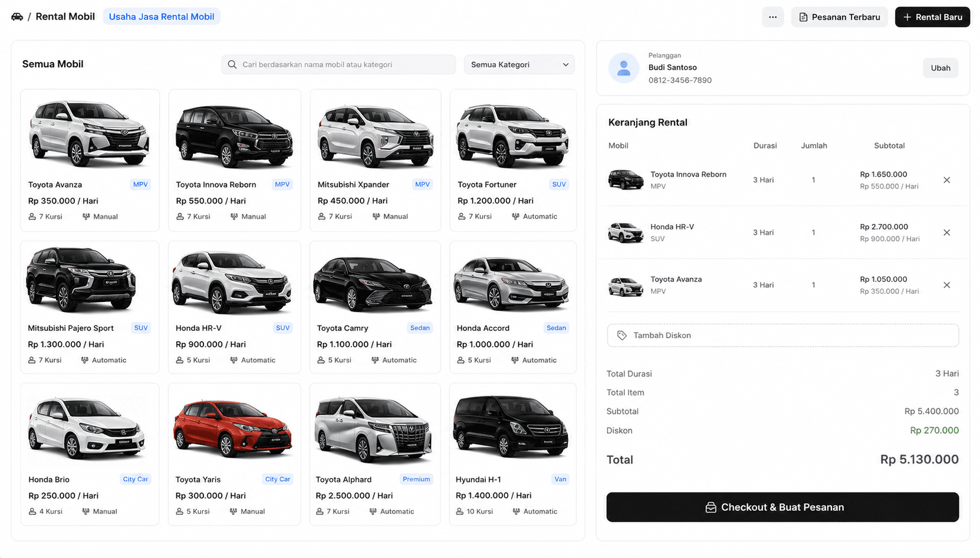
Task: Start a new rental with Rental Baru
Action: pyautogui.click(x=932, y=17)
